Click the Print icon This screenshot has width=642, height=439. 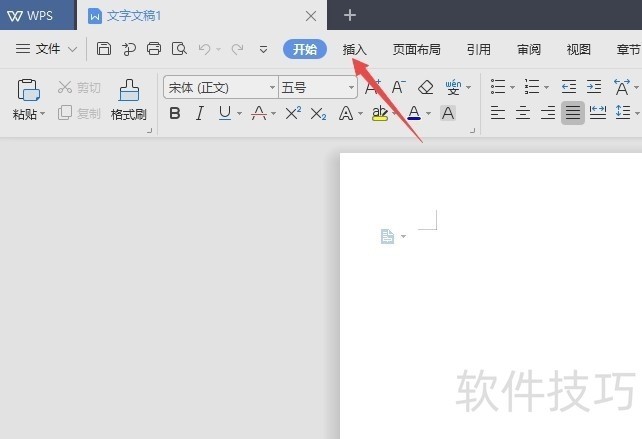(154, 49)
